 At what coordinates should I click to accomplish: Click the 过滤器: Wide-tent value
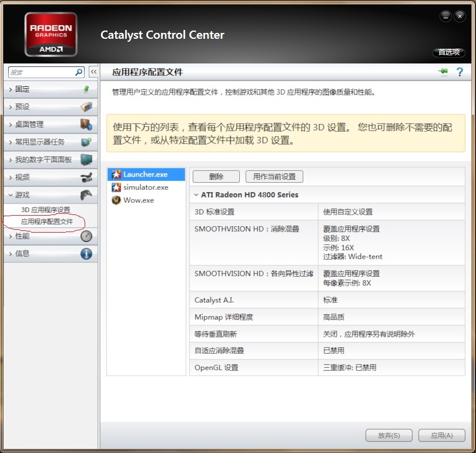tap(353, 257)
